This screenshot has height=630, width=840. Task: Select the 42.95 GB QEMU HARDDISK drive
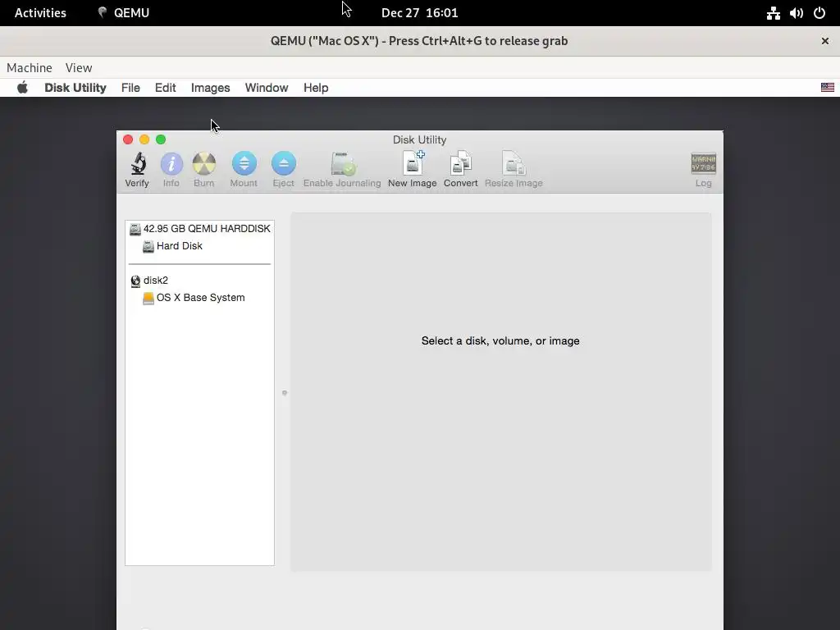coord(200,229)
